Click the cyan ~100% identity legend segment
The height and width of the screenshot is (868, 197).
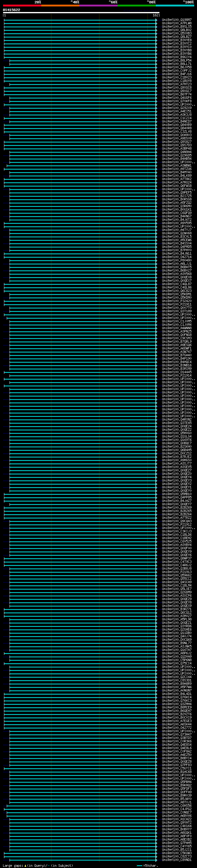pos(175,6)
